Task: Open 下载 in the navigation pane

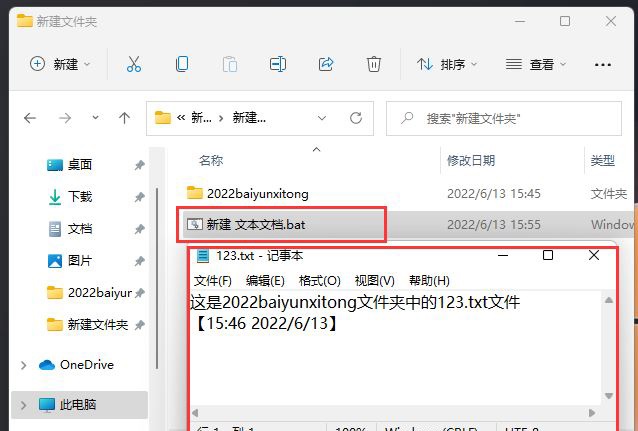Action: (x=80, y=197)
